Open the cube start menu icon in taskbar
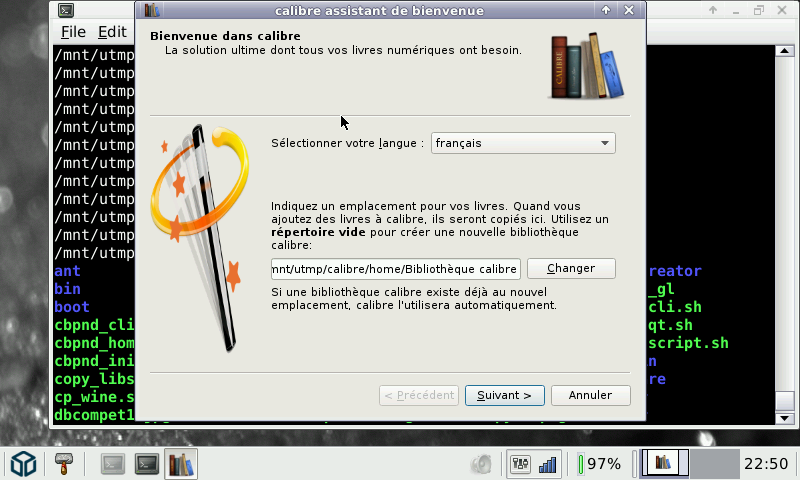Image resolution: width=800 pixels, height=480 pixels. [23, 464]
